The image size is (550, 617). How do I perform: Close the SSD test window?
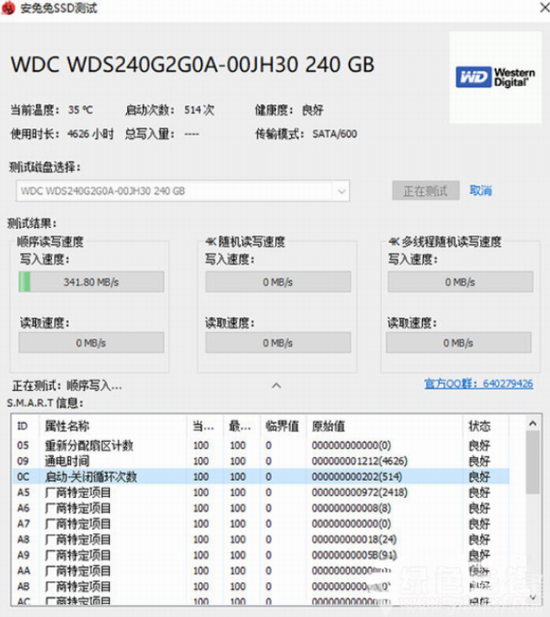tap(544, 7)
